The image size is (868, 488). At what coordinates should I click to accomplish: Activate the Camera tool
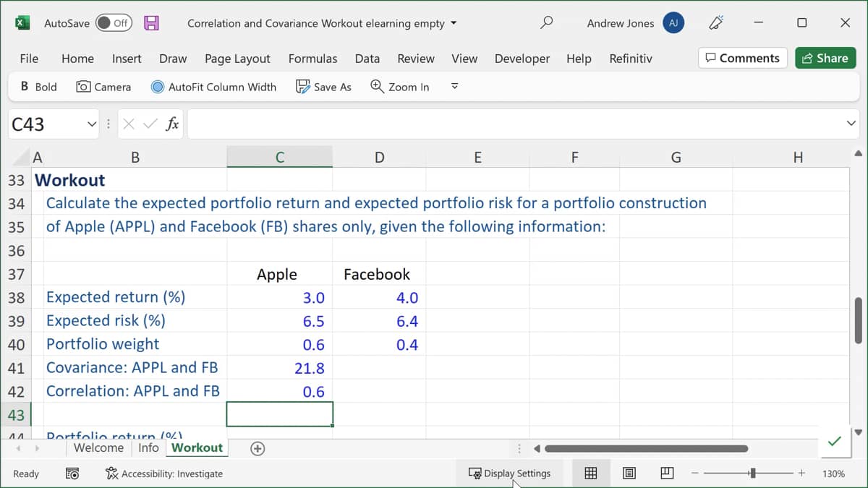(x=103, y=87)
